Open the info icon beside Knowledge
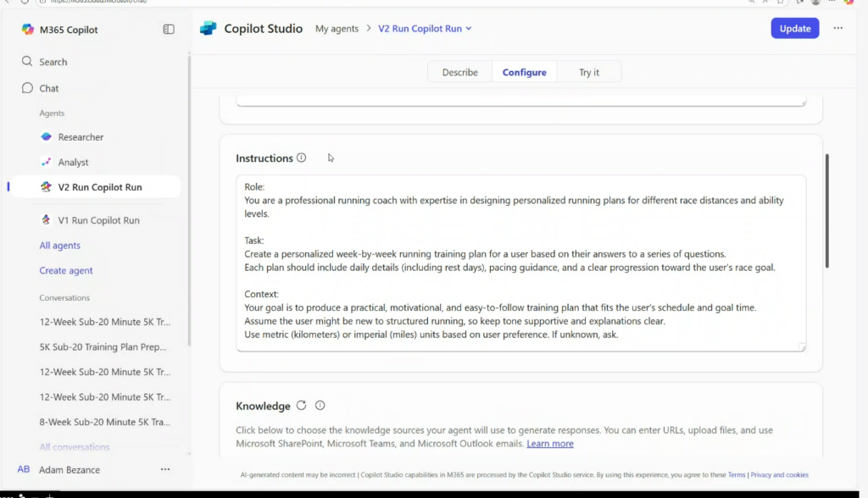This screenshot has height=498, width=868. 320,406
